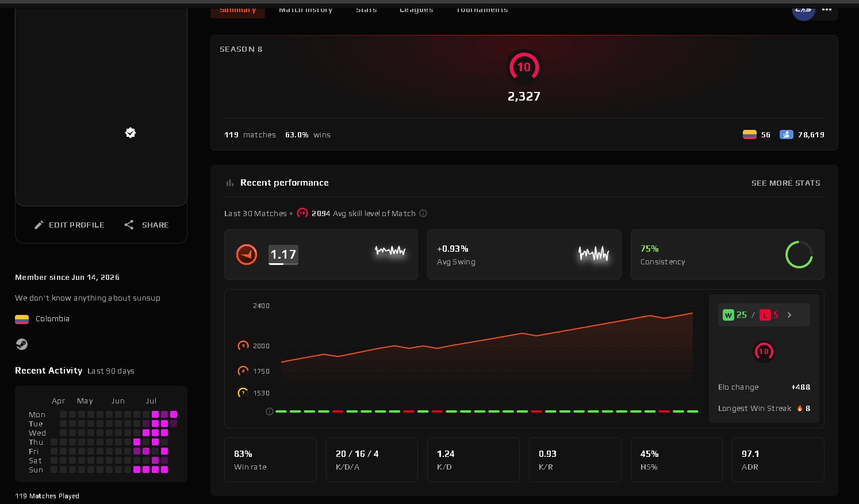The height and width of the screenshot is (504, 859).
Task: Click the level 9 icon at 2000
Action: 243,346
